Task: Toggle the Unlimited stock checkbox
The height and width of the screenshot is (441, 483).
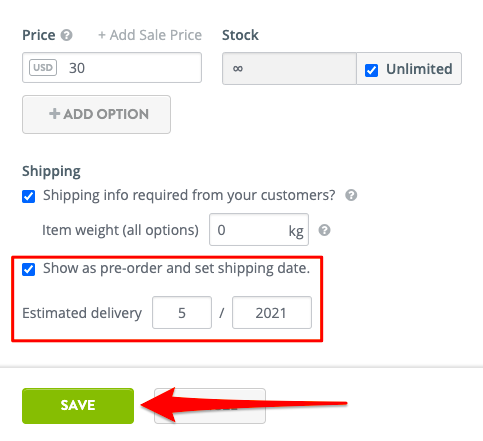Action: coord(371,70)
